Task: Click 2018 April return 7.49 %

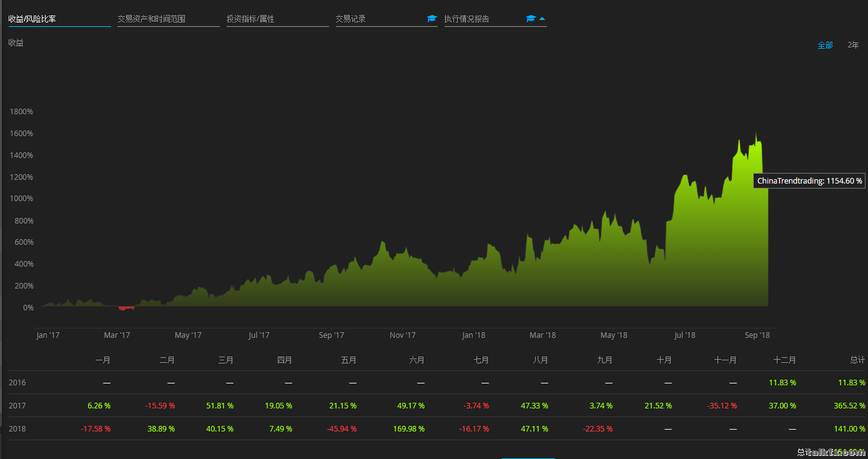Action: [x=280, y=429]
